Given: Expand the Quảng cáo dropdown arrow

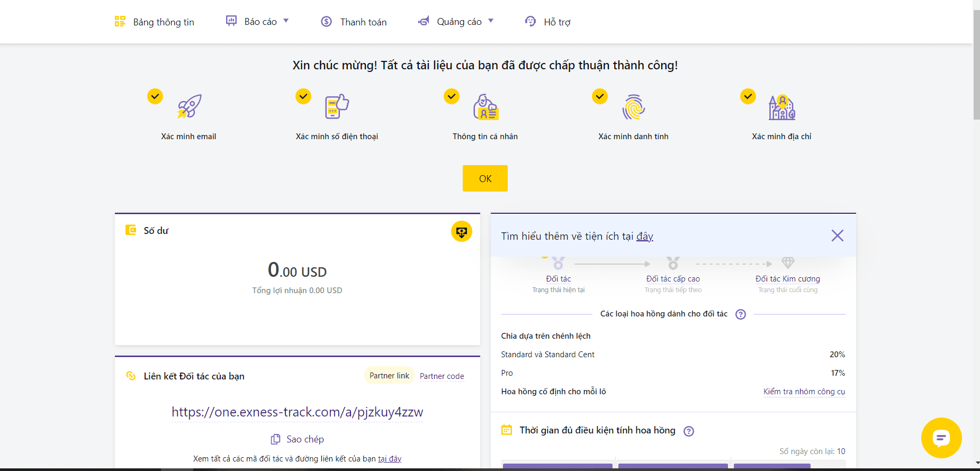Looking at the screenshot, I should [x=491, y=21].
